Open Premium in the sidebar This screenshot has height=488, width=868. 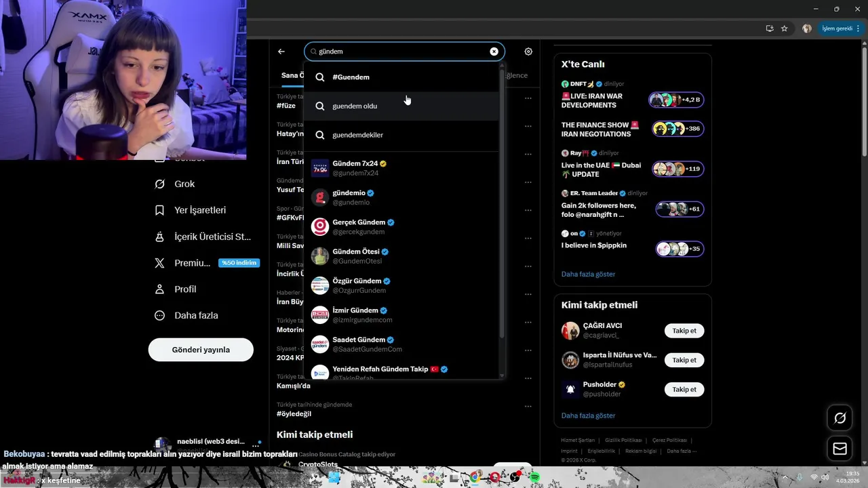click(x=183, y=263)
